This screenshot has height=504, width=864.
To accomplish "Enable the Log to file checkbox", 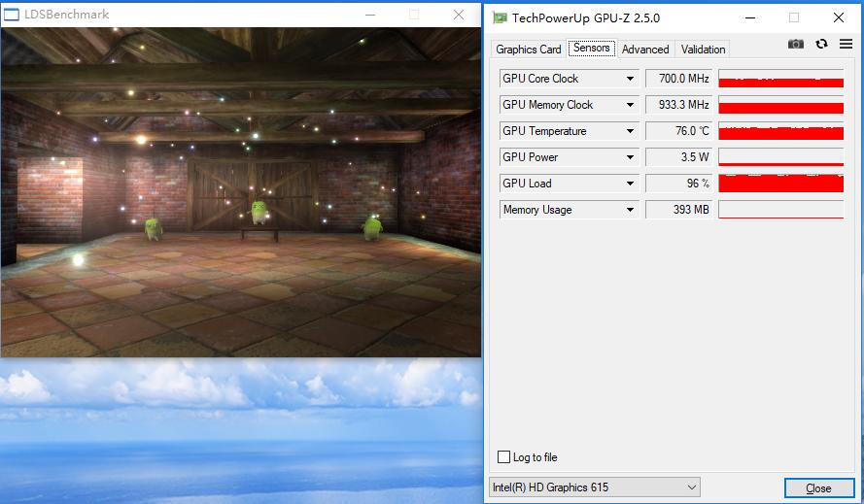I will click(503, 456).
